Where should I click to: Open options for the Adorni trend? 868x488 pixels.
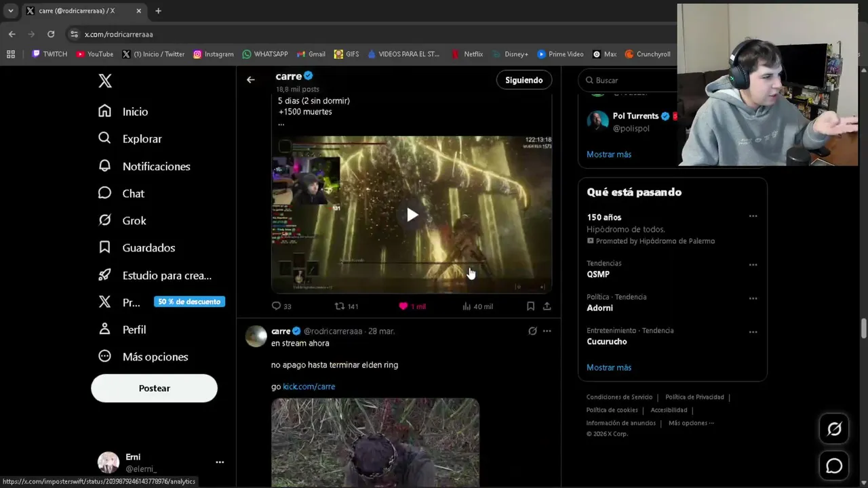click(x=753, y=298)
